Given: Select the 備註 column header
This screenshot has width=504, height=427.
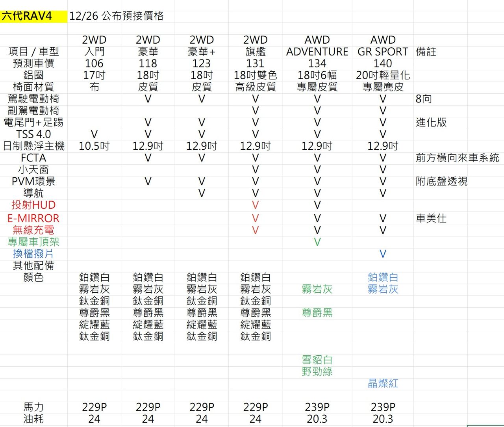Looking at the screenshot, I should pyautogui.click(x=426, y=52).
